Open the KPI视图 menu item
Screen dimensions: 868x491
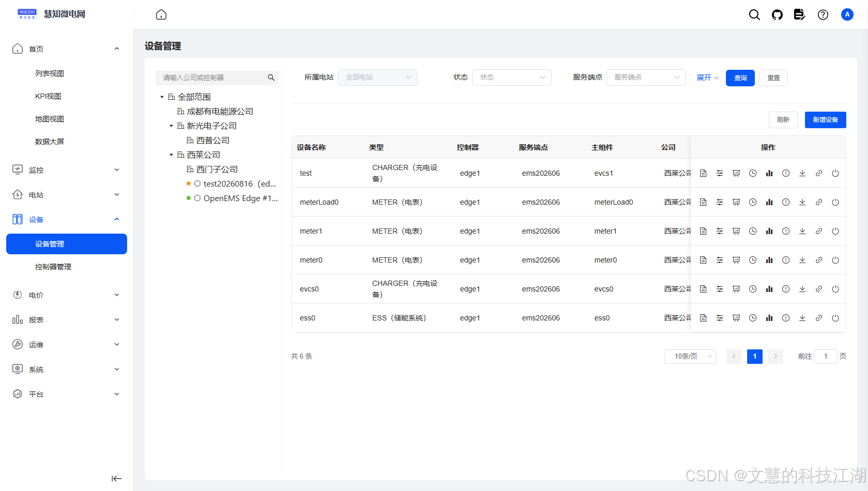pos(48,96)
